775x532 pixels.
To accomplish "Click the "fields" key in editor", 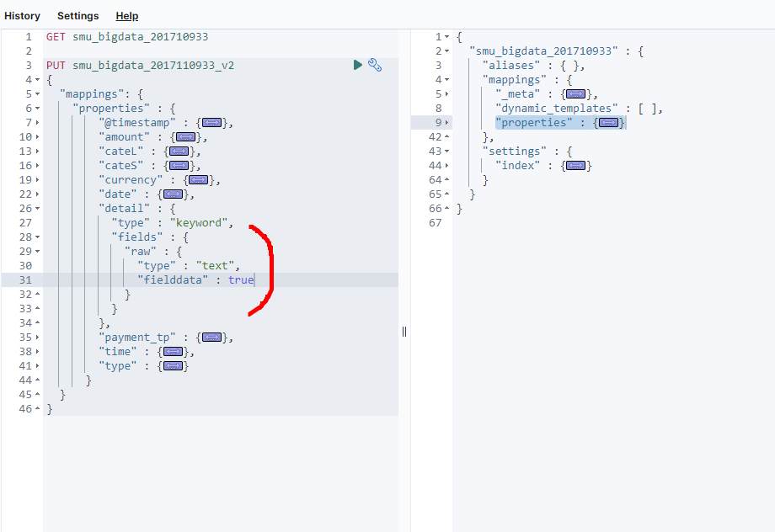I will tap(137, 237).
